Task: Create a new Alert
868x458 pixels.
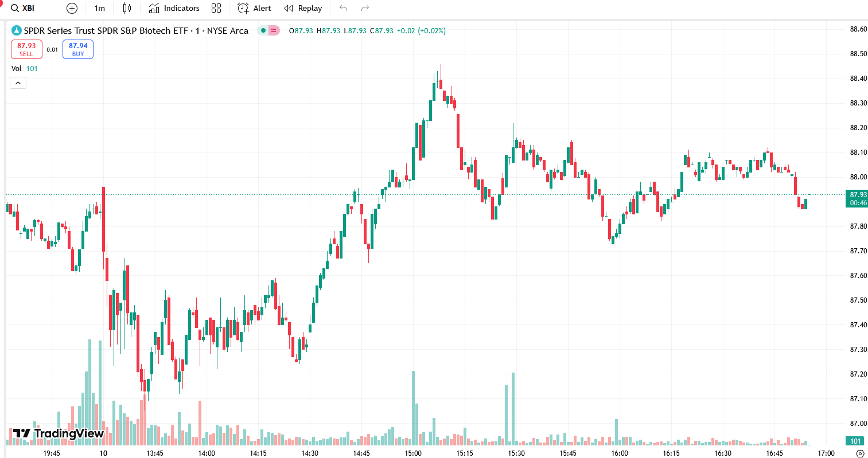Action: 254,8
